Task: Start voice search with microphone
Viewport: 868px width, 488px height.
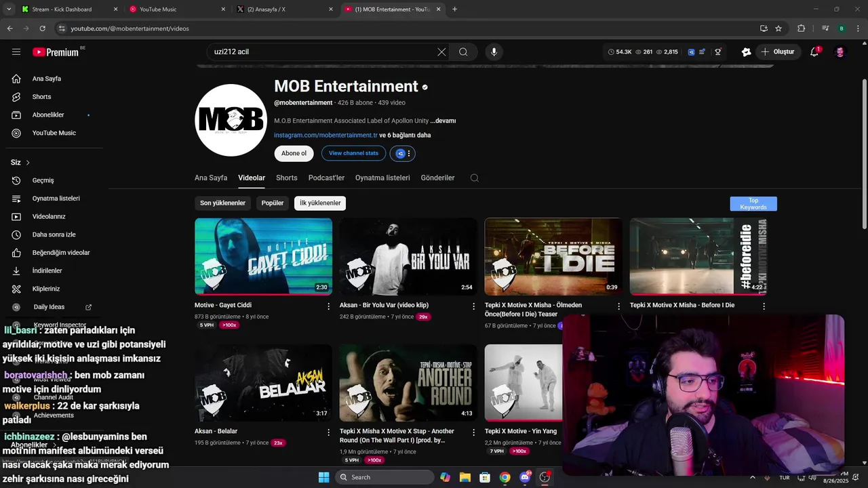Action: pos(494,52)
